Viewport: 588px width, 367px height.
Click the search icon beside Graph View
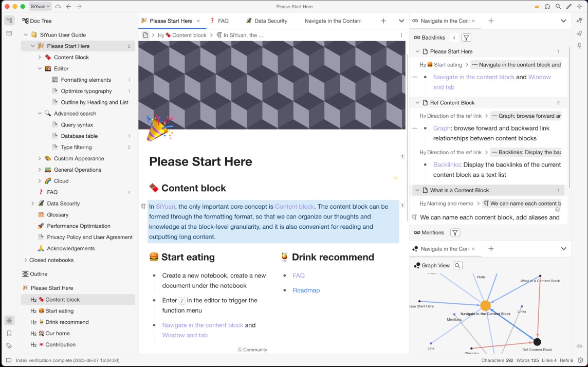pos(457,266)
